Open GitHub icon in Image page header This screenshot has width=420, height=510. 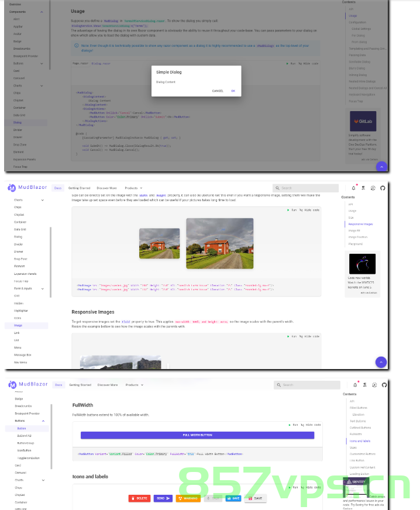[x=383, y=188]
